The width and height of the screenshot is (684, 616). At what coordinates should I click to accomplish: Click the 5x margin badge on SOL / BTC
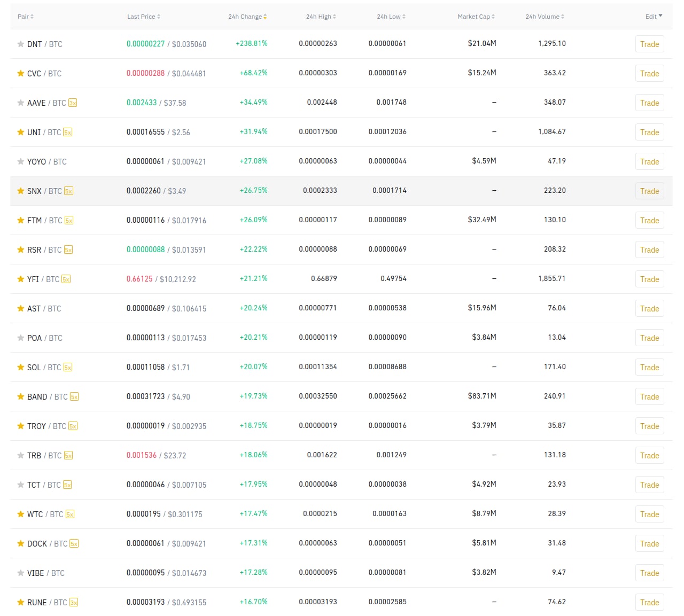click(x=68, y=367)
